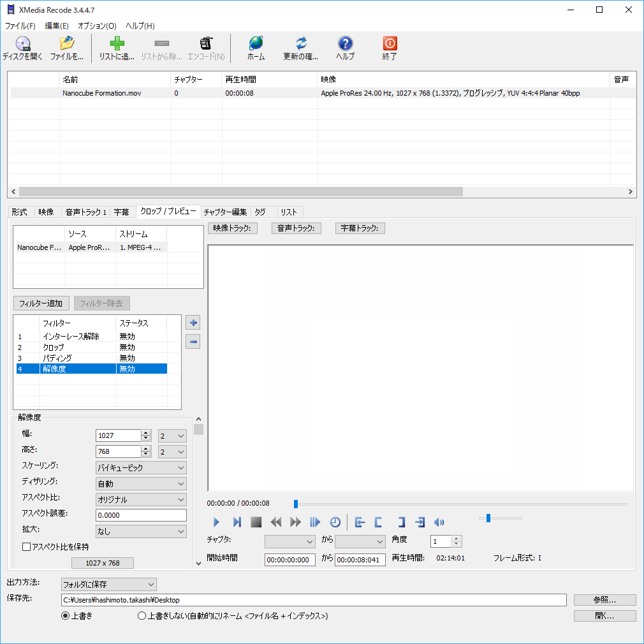Open Output method dropdown (フォルダに保存)

(109, 584)
